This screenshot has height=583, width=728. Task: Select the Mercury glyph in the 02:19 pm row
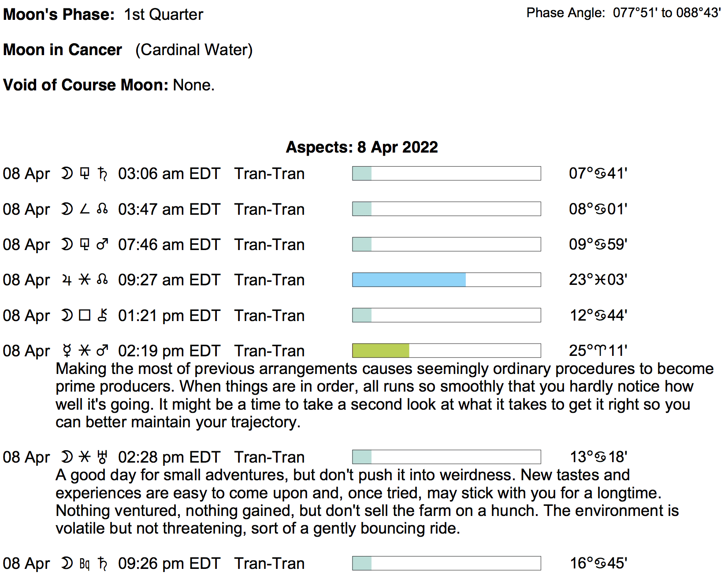(67, 351)
